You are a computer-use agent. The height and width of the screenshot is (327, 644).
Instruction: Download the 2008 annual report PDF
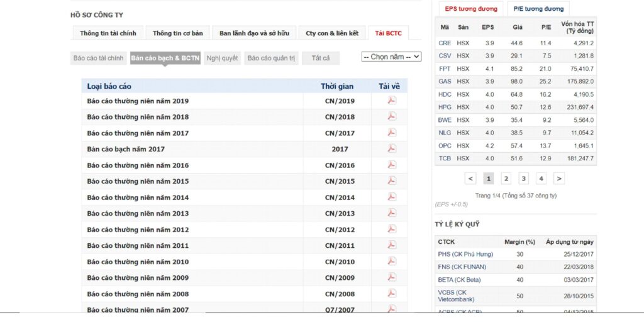392,293
